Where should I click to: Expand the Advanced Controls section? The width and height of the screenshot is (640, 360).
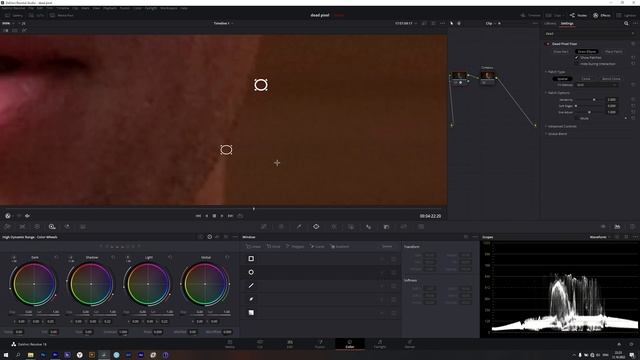point(546,126)
